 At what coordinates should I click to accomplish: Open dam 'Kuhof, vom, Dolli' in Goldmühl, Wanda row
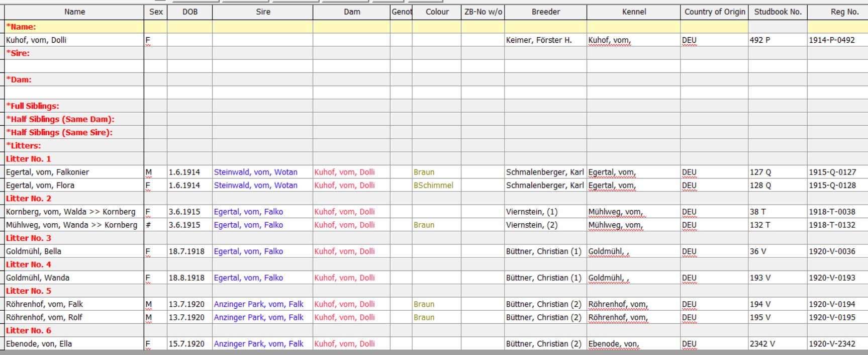(x=344, y=278)
